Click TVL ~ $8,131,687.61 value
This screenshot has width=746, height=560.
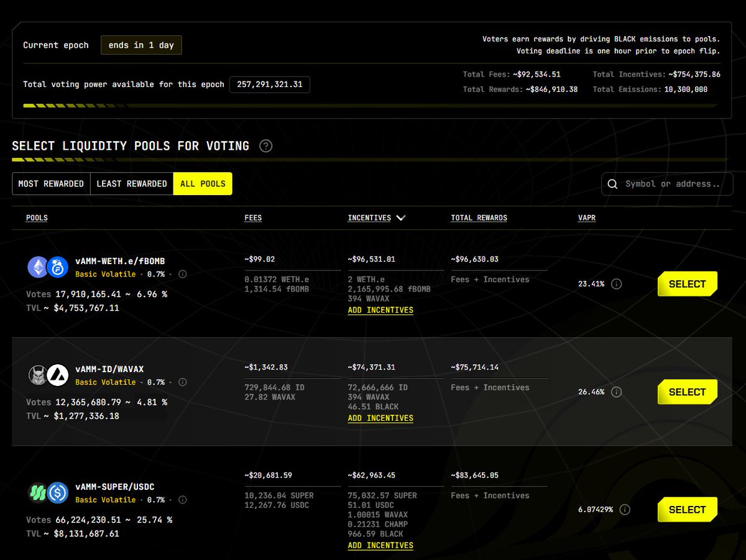point(72,533)
